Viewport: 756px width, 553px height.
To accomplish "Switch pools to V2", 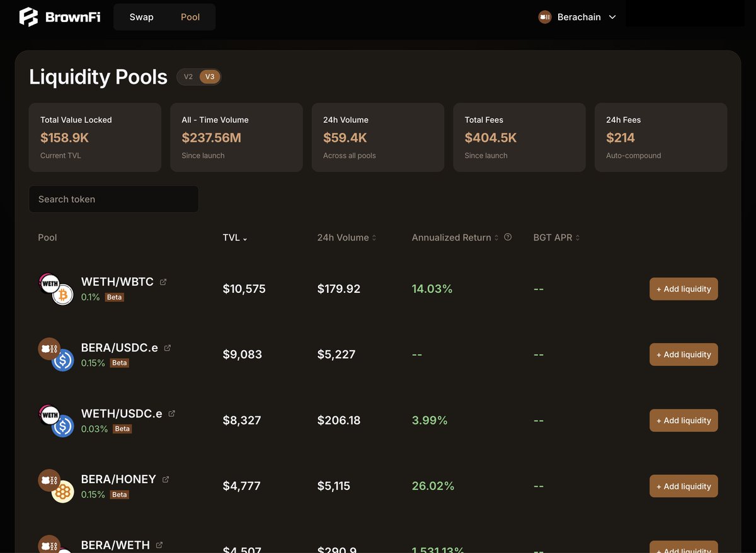I will tap(188, 77).
